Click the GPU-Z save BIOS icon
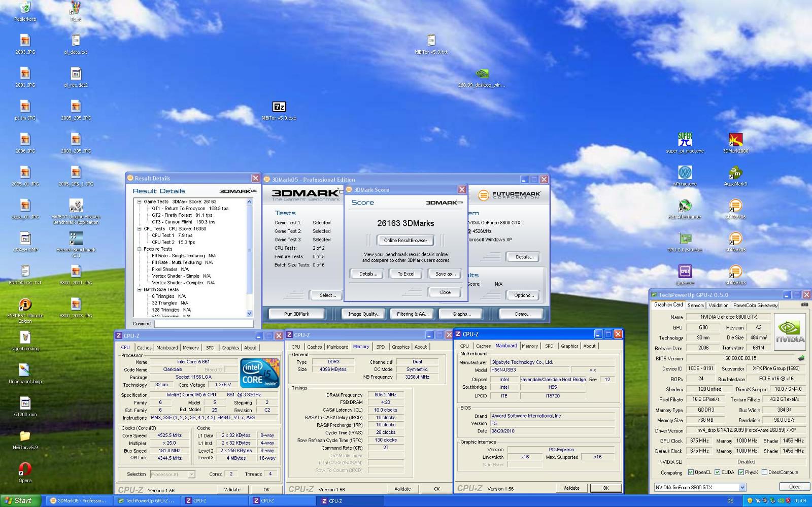Screen dimensions: 812x507 [801, 358]
